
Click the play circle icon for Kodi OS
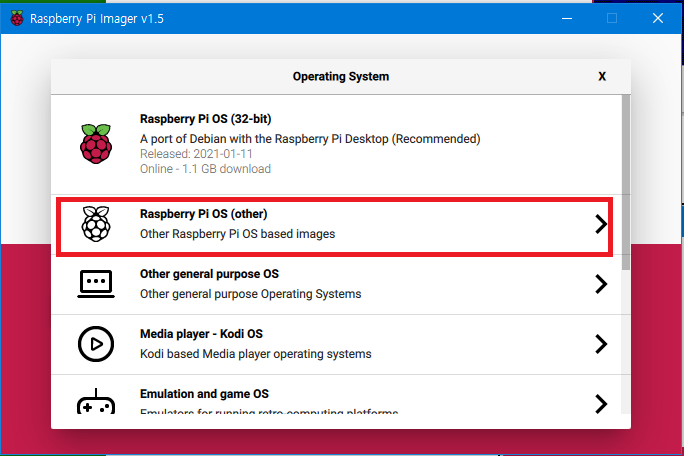point(96,344)
